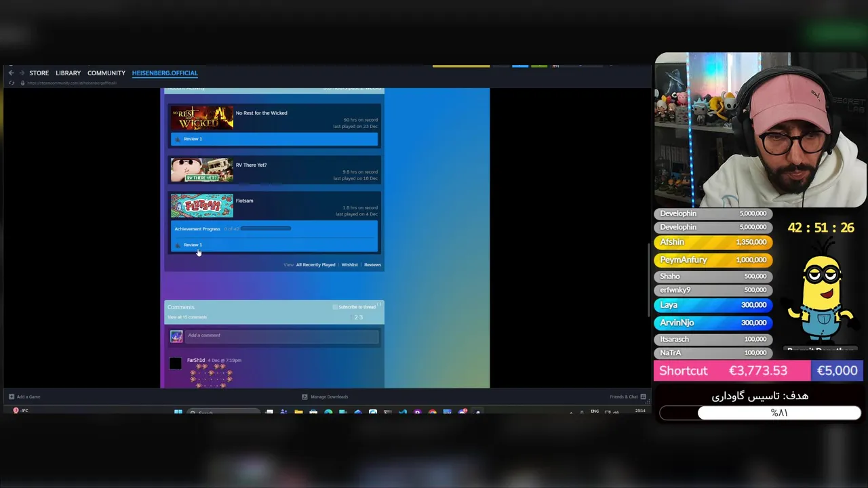Open File Explorer folder icon in taskbar
This screenshot has width=868, height=488.
point(298,411)
